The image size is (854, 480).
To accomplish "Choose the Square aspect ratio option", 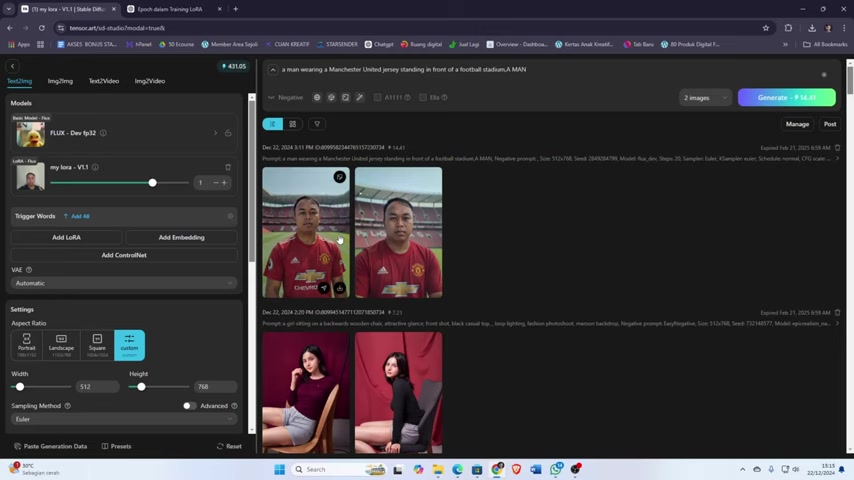I will [97, 344].
